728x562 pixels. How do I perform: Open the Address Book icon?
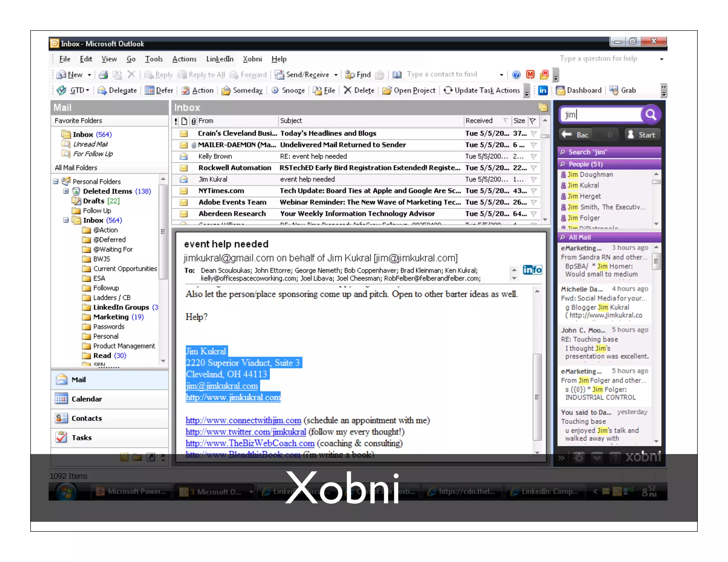coord(397,75)
